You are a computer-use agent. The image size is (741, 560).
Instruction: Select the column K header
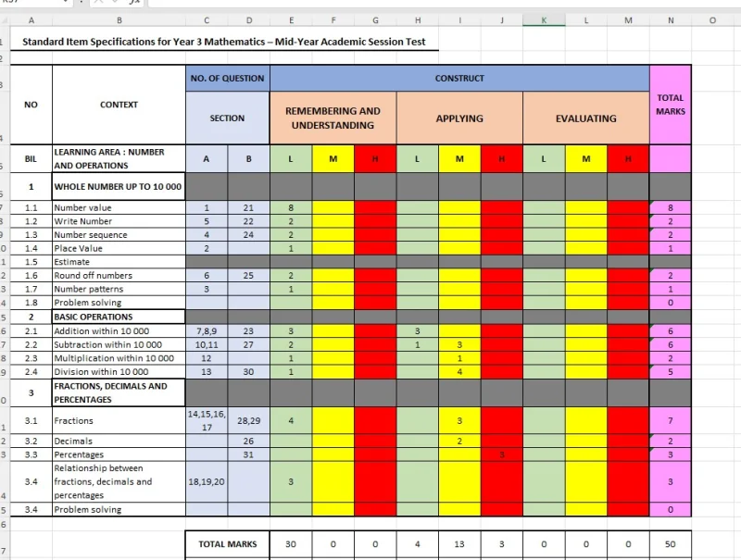coord(544,19)
